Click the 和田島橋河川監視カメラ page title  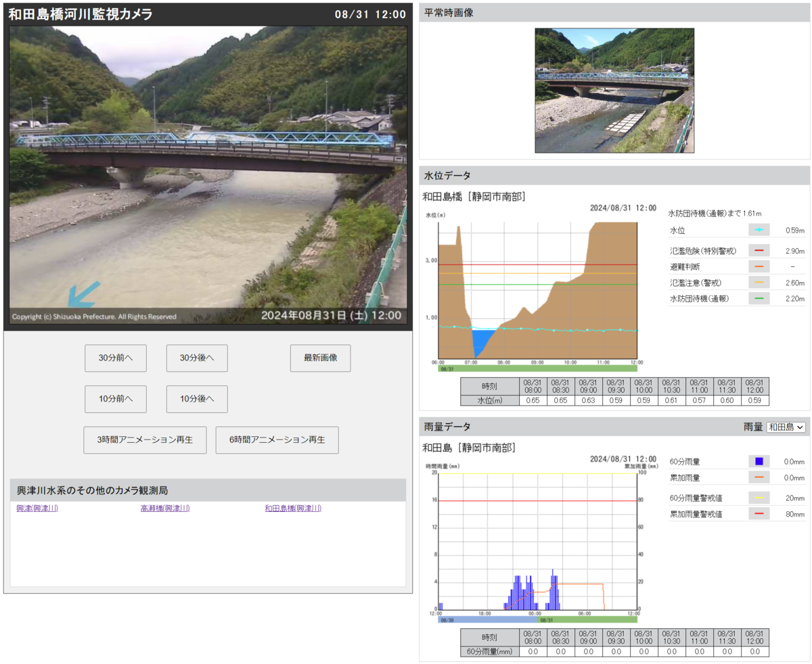[81, 14]
